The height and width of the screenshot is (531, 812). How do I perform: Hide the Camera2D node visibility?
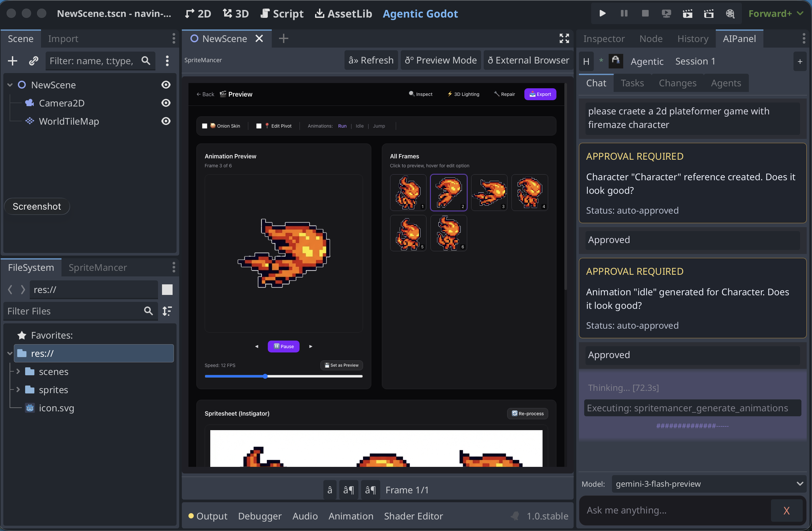[166, 103]
